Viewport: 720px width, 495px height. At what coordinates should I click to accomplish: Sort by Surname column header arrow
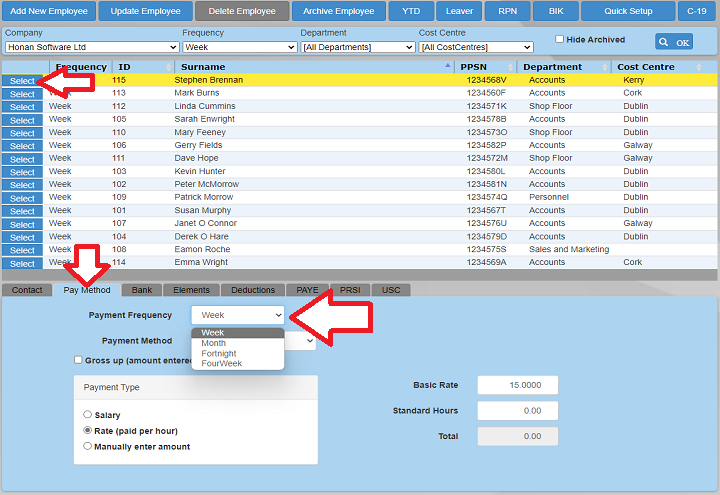pyautogui.click(x=447, y=67)
